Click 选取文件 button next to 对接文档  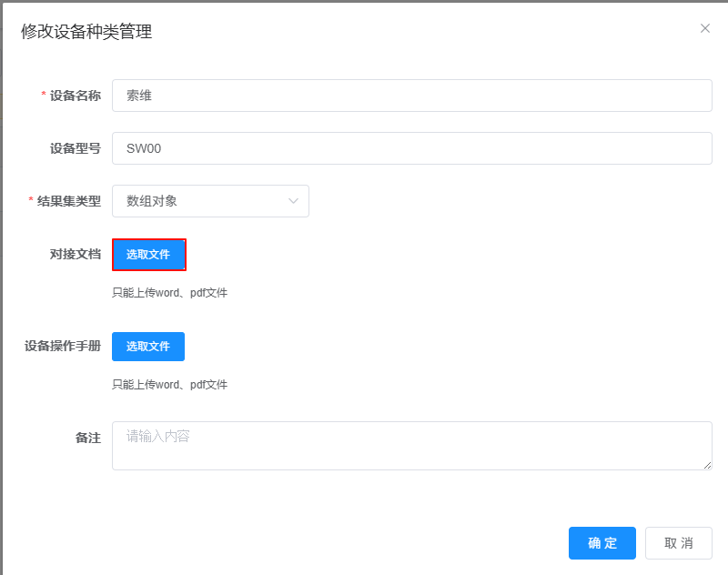click(x=148, y=255)
